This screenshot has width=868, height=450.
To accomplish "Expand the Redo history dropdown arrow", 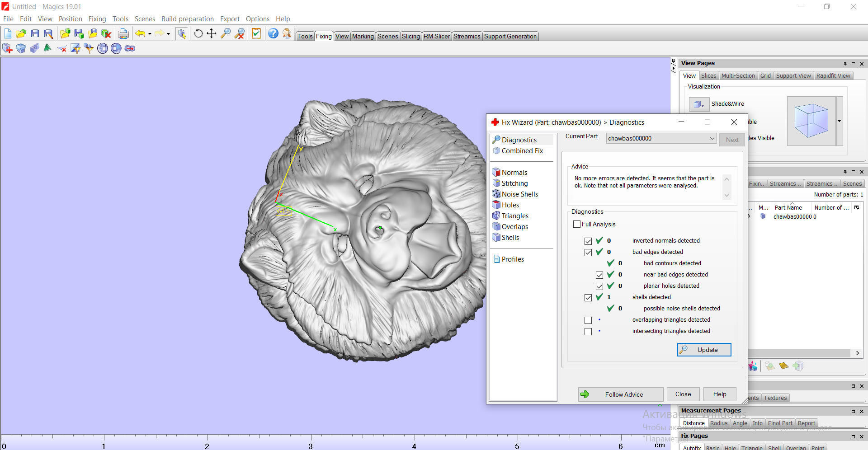I will 168,33.
